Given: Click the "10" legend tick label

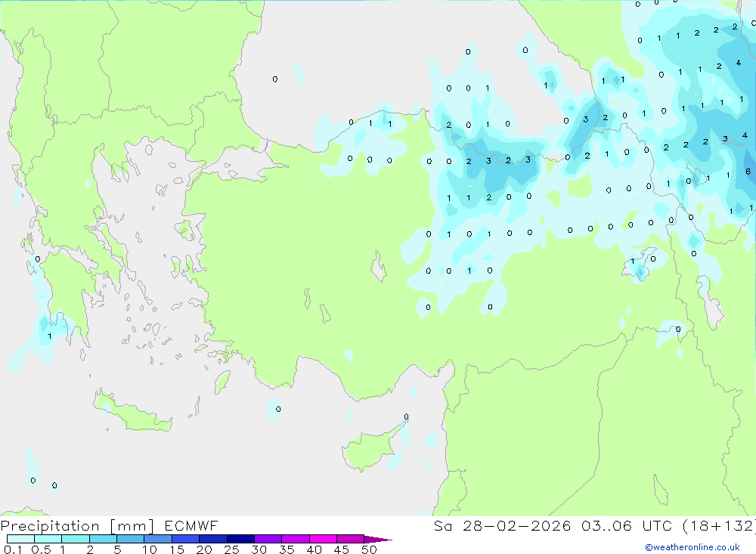Looking at the screenshot, I should pos(150,549).
